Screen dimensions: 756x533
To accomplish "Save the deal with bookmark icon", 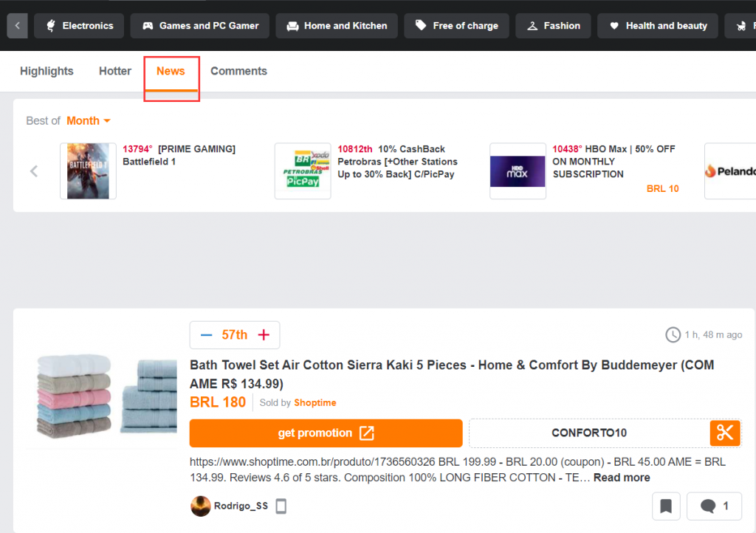I will [x=666, y=506].
